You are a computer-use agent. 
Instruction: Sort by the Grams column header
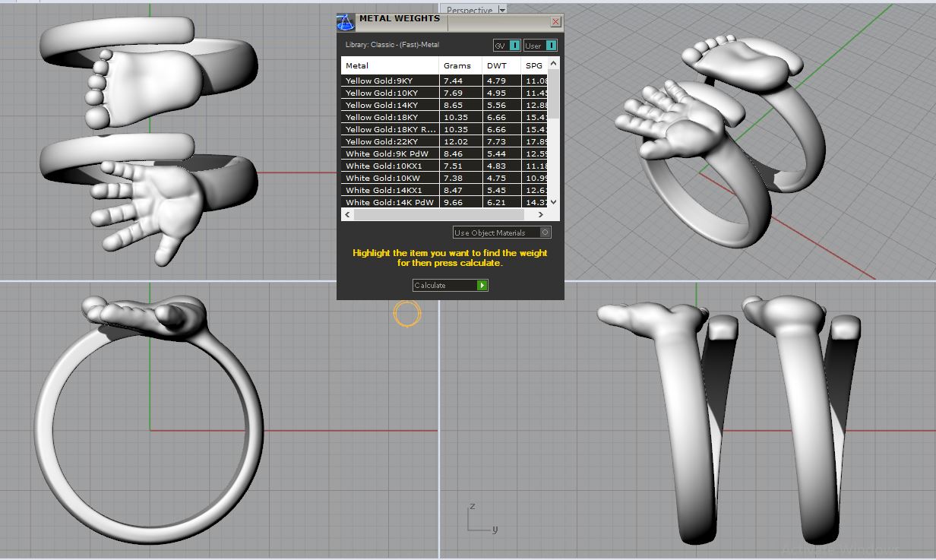(x=457, y=66)
